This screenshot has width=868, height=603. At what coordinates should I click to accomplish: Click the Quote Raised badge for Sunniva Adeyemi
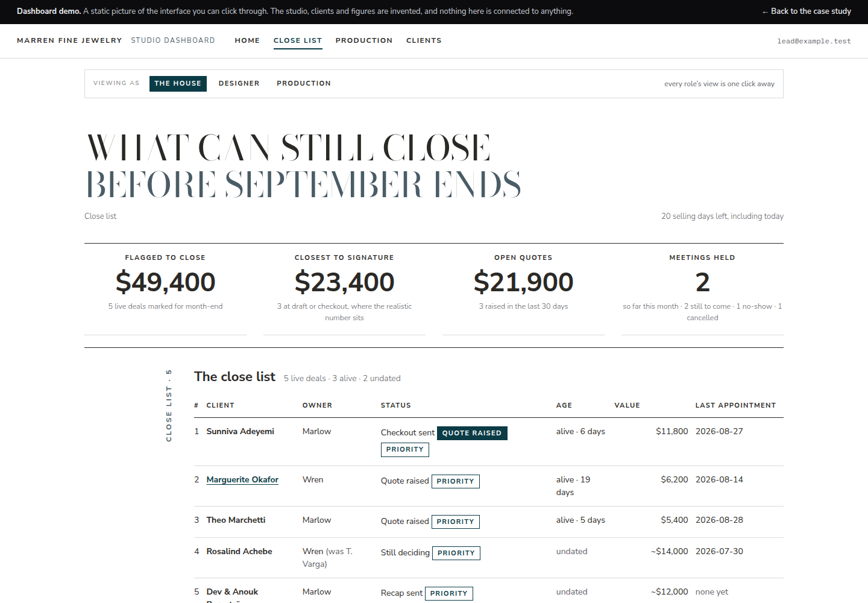coord(472,433)
